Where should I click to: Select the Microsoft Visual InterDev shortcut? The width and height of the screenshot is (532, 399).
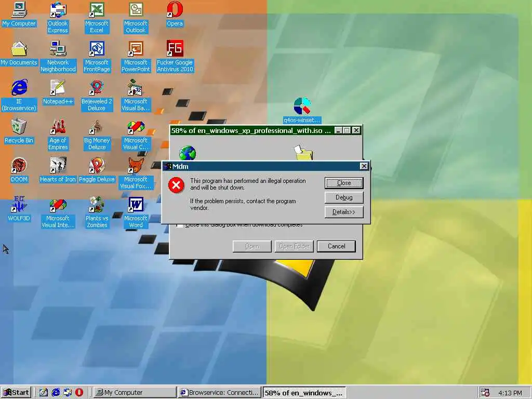coord(58,212)
